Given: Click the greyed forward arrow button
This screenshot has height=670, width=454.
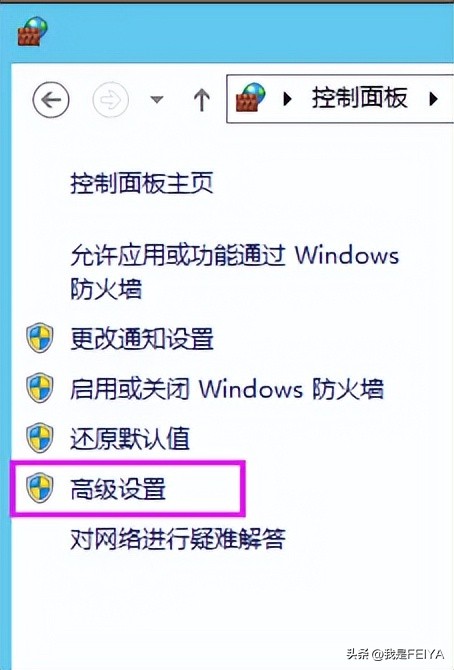Looking at the screenshot, I should (110, 100).
